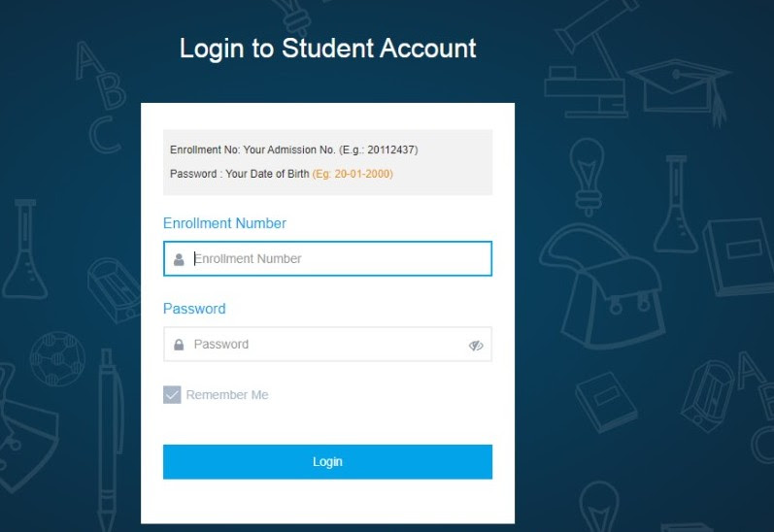Screen dimensions: 774x532
Task: Click the user icon in enrollment field
Action: click(x=179, y=259)
